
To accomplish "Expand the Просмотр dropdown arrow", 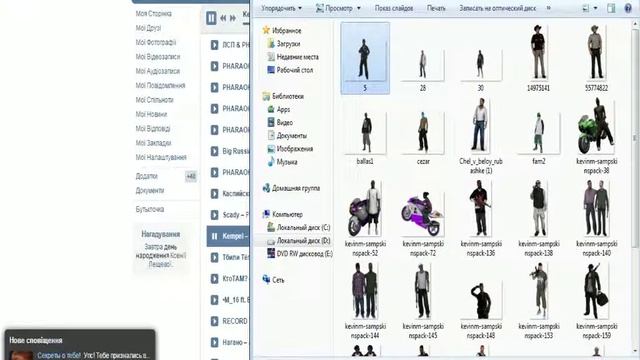I will click(359, 8).
